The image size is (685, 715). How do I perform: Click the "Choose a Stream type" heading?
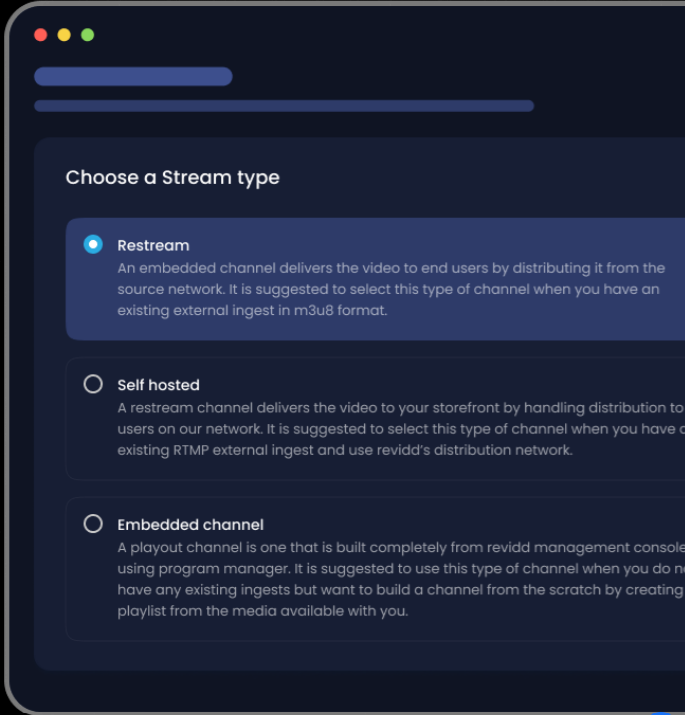[x=172, y=178]
